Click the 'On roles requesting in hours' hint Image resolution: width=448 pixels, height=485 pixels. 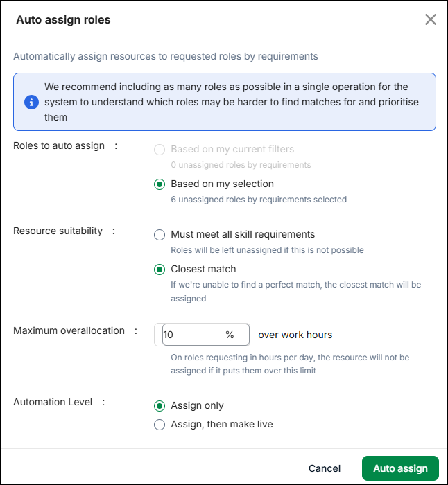pos(290,364)
